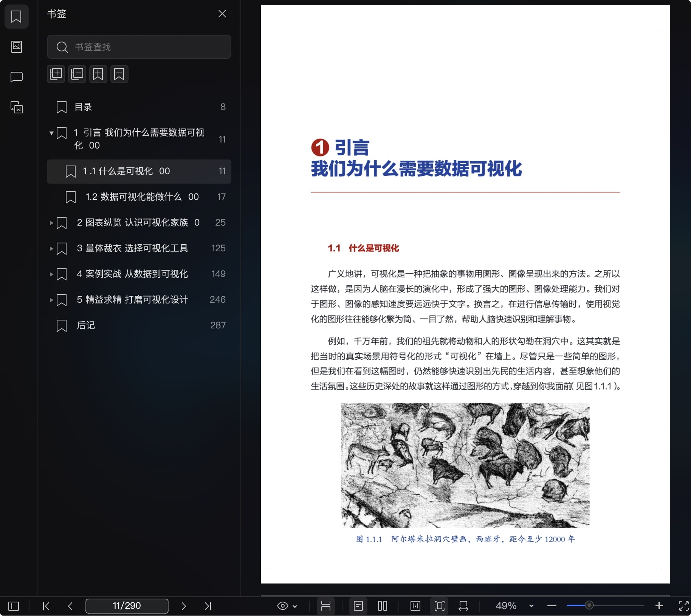Expand chapter 2 图表纵览 bookmark

(51, 223)
